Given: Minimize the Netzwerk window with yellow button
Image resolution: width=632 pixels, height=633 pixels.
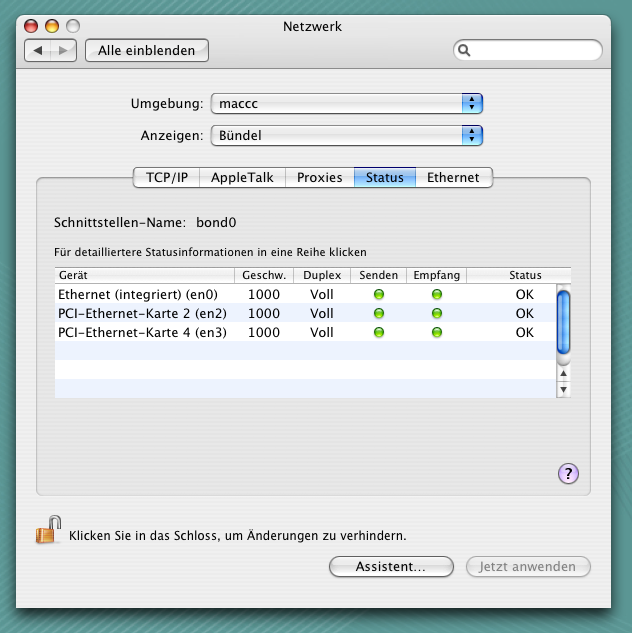Looking at the screenshot, I should pyautogui.click(x=52, y=26).
